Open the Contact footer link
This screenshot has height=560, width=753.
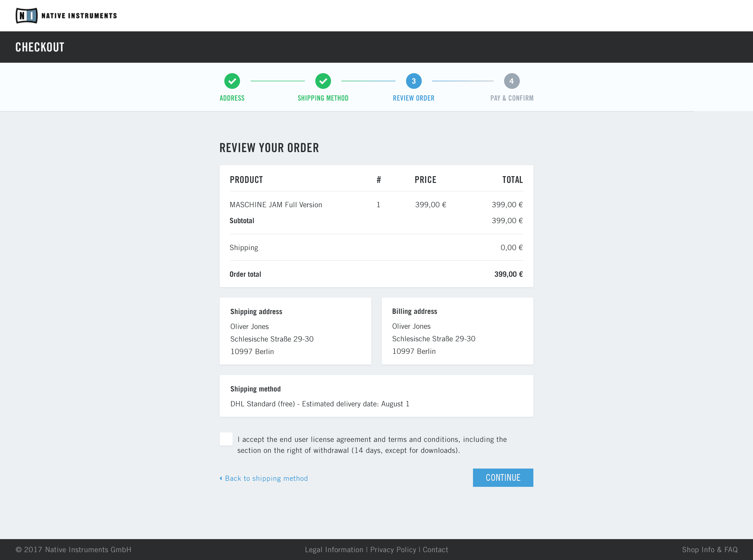(436, 550)
